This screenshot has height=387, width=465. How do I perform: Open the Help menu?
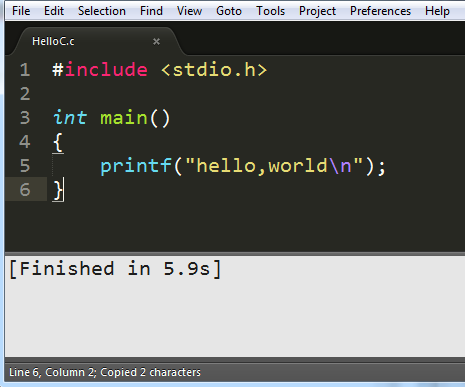click(437, 11)
